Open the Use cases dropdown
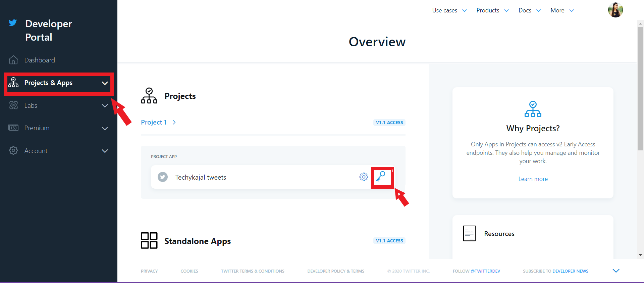 coord(449,10)
